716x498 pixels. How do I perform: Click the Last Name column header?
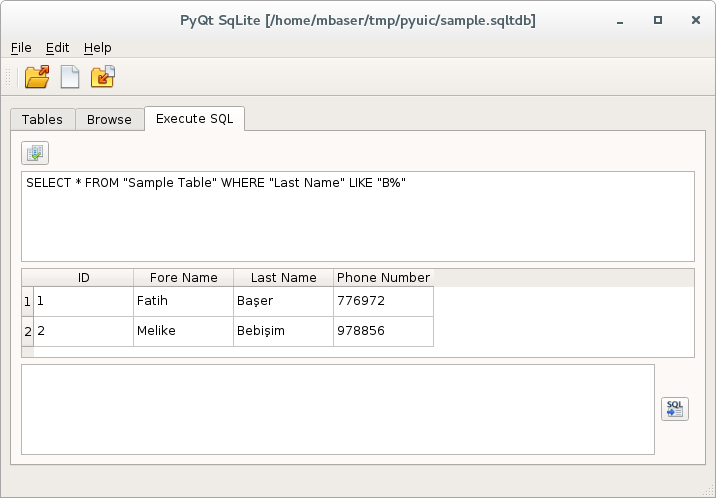pyautogui.click(x=284, y=278)
